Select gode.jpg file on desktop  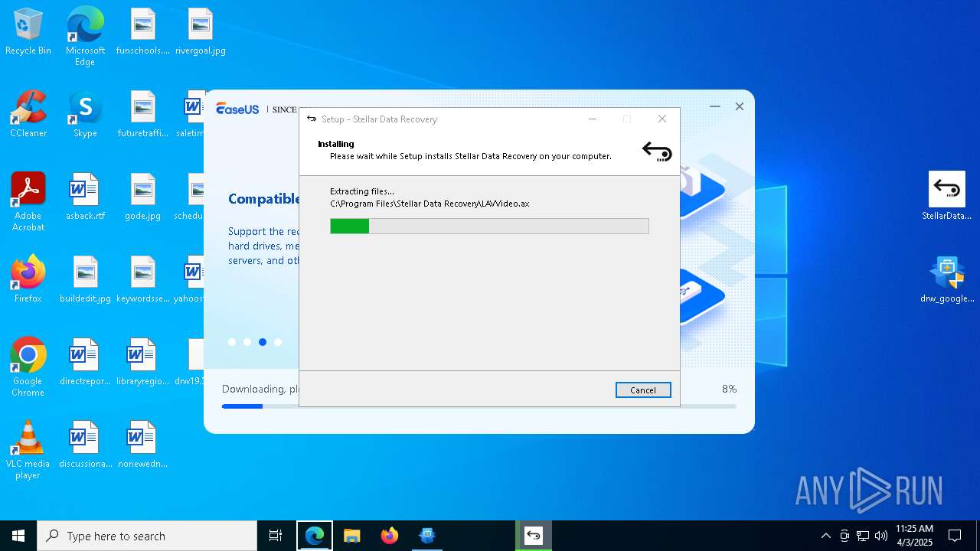pos(142,197)
